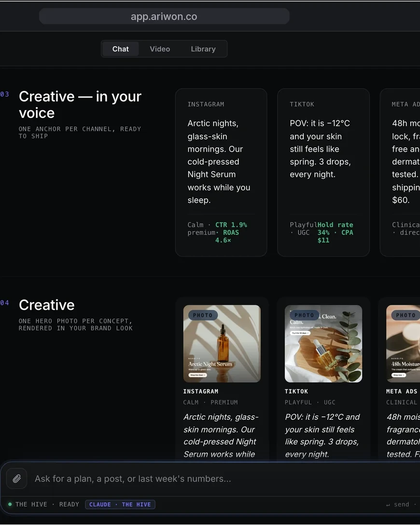
Task: Open the TikTok serum and eucalyptus photo
Action: [323, 343]
